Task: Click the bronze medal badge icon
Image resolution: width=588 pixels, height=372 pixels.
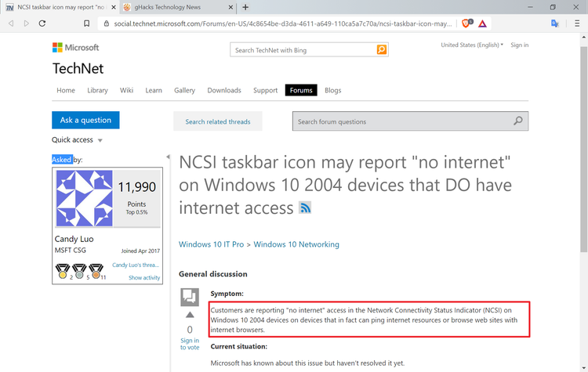Action: [96, 271]
